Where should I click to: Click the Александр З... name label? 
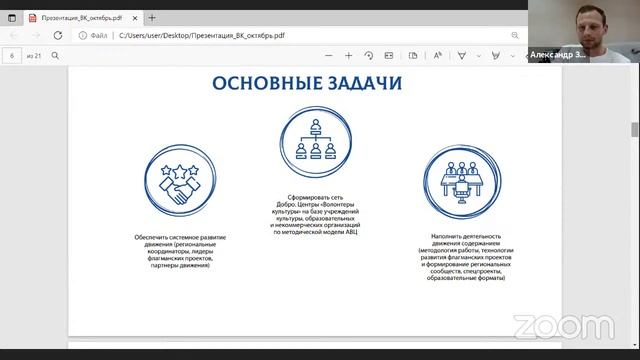coord(558,55)
